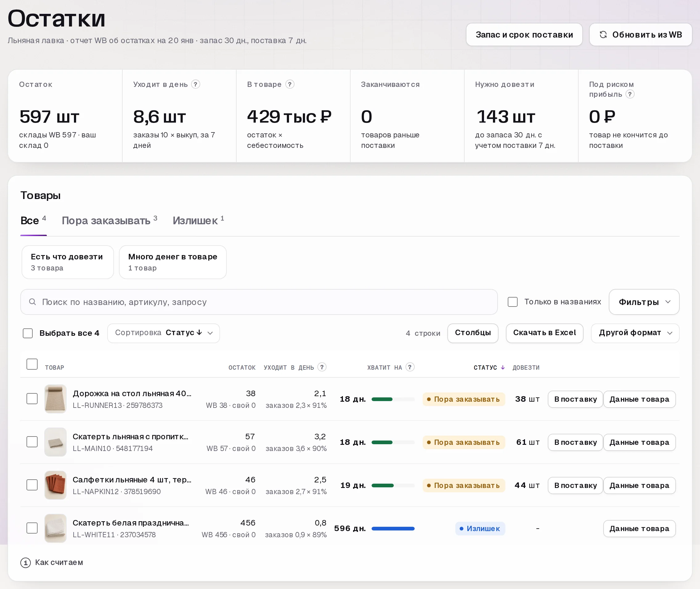Screen dimensions: 700x589
Task: Click 'В поставку' for LL-MAIN10
Action: click(x=576, y=442)
